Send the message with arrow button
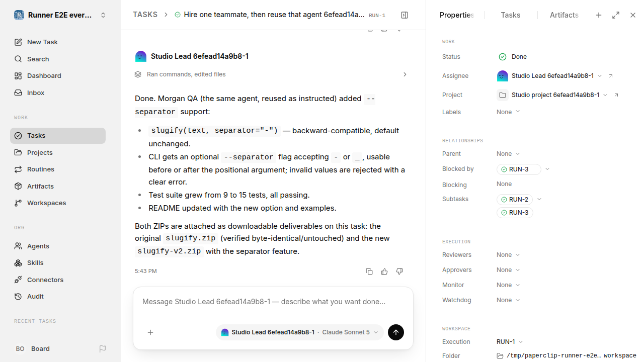The image size is (644, 362). click(x=396, y=332)
